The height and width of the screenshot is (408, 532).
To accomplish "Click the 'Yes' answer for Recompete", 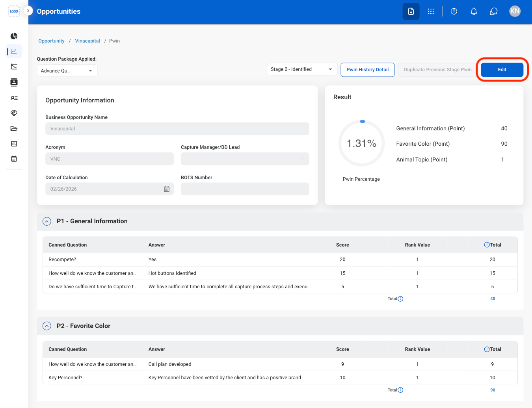I will (x=153, y=260).
